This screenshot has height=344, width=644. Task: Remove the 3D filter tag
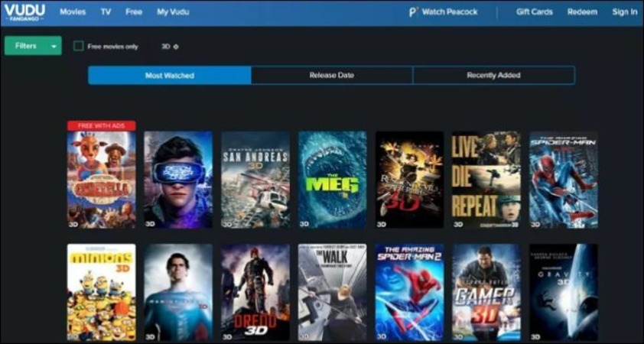click(x=176, y=47)
